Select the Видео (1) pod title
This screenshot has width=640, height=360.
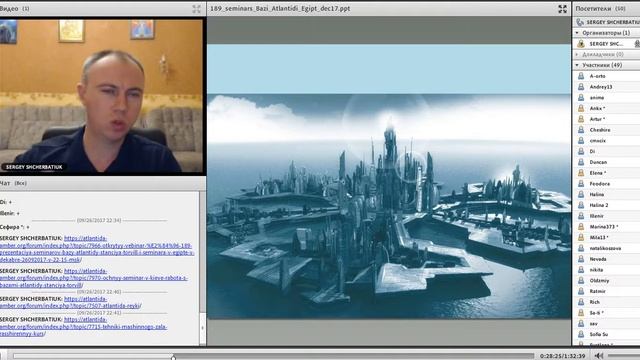15,9
